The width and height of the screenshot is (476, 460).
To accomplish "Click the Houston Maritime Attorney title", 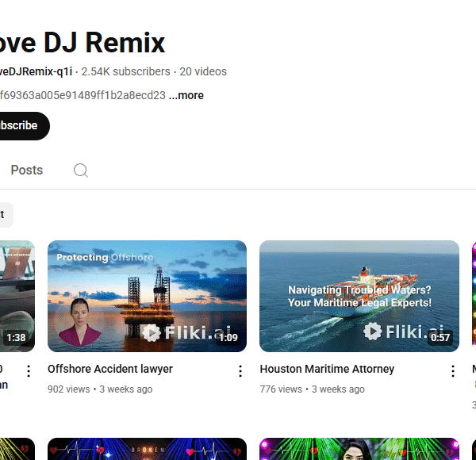I will pyautogui.click(x=327, y=369).
